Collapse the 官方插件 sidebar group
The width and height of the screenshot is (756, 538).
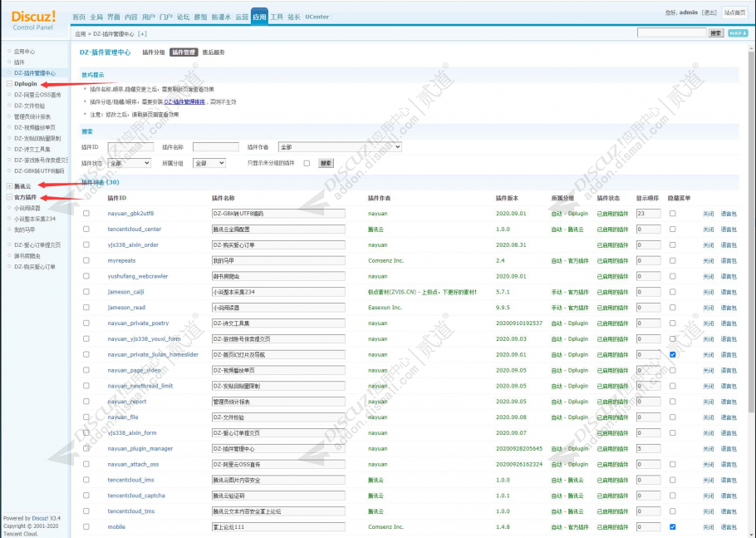pyautogui.click(x=9, y=197)
